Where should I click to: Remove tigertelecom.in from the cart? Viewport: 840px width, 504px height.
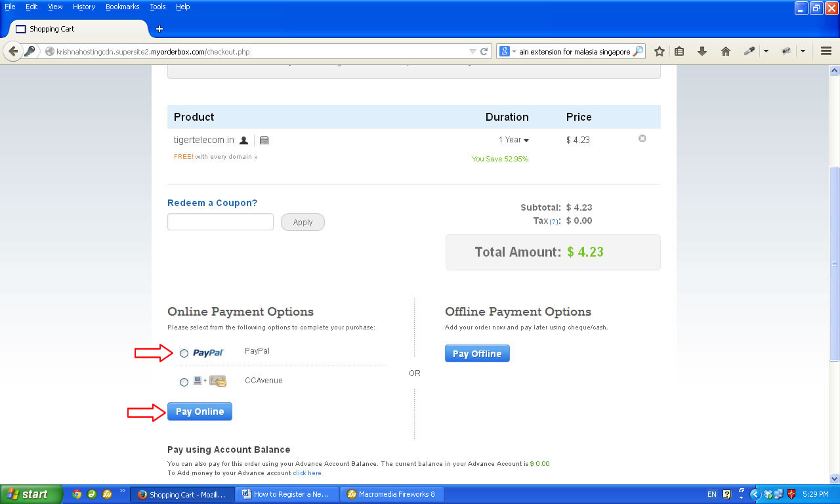[x=642, y=138]
